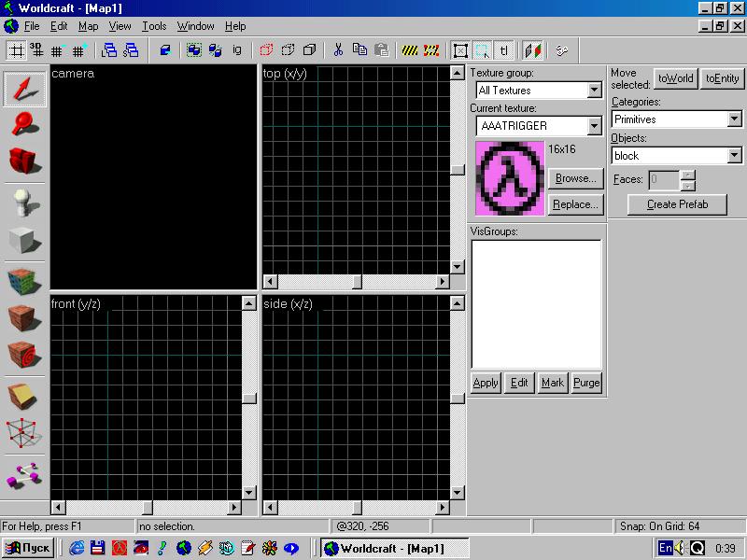Toggle auto selection cyan box button
The width and height of the screenshot is (747, 560).
click(482, 50)
